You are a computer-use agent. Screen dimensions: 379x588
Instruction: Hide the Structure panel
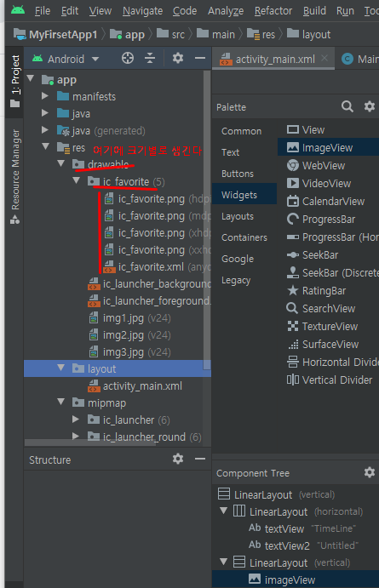coord(200,459)
